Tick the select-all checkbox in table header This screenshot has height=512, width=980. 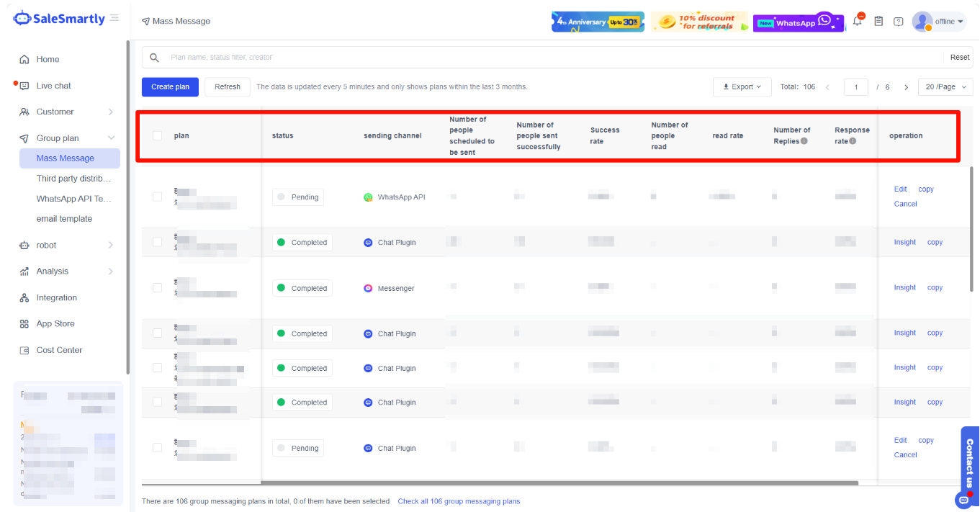(x=158, y=135)
